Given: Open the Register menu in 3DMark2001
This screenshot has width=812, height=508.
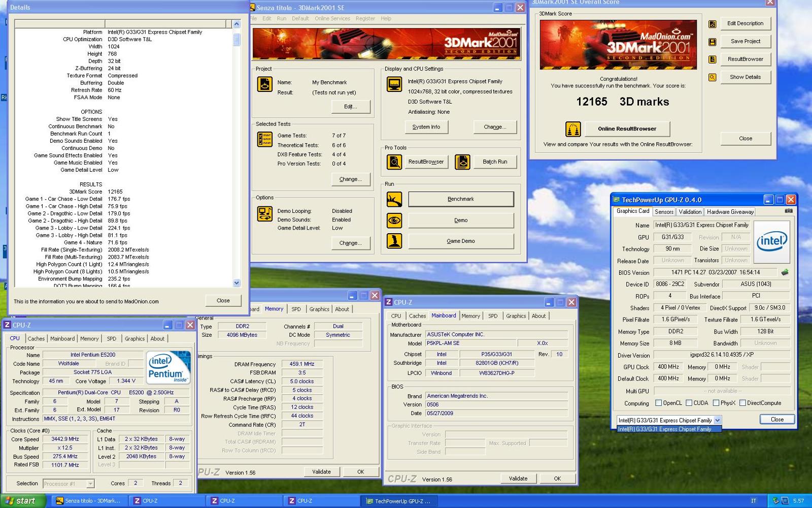Looking at the screenshot, I should click(365, 18).
